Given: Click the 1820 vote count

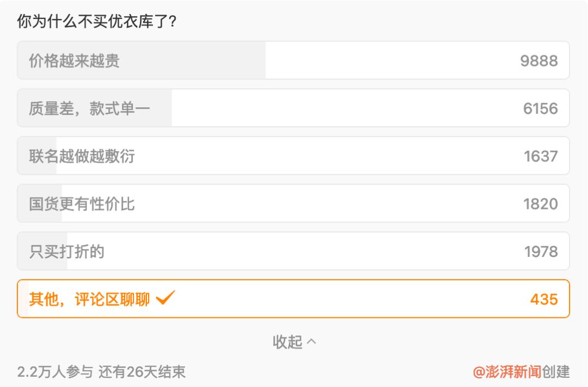Looking at the screenshot, I should 541,205.
